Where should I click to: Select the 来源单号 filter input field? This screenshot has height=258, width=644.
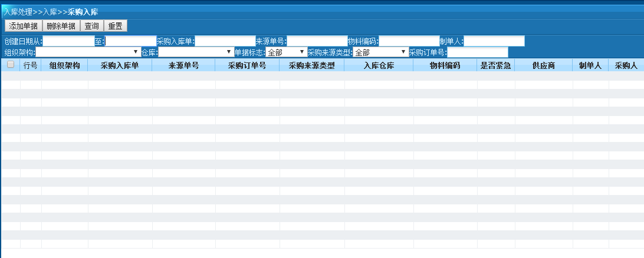[317, 41]
